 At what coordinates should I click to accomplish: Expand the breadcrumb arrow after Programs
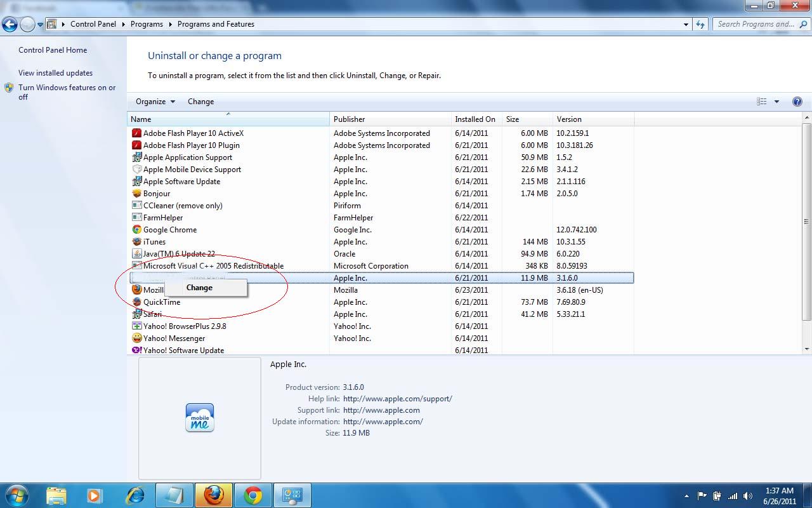point(171,24)
